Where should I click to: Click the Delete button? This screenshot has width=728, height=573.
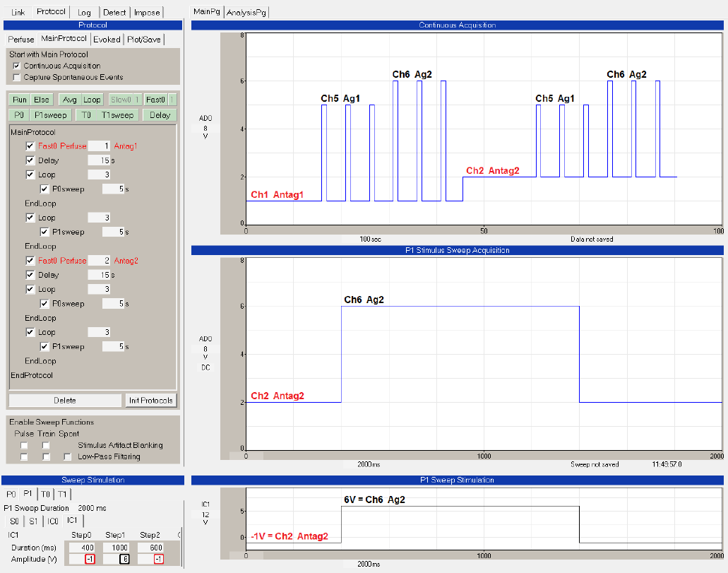click(65, 401)
